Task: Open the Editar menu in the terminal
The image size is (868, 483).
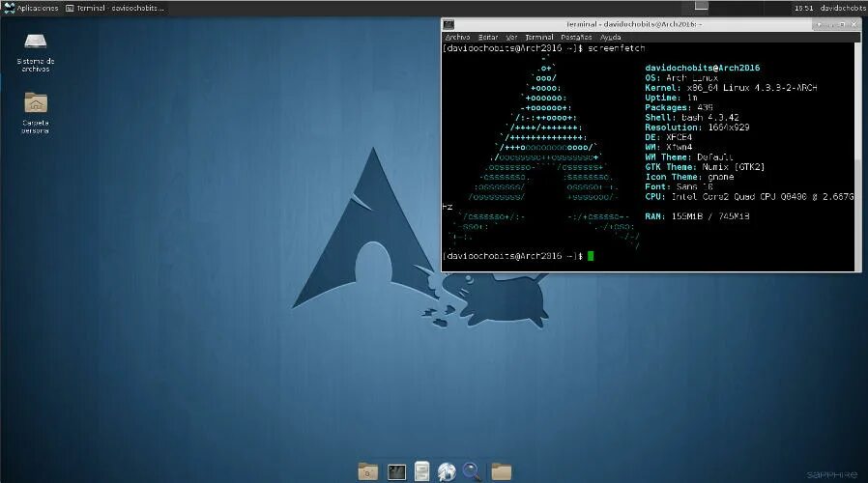Action: 488,37
